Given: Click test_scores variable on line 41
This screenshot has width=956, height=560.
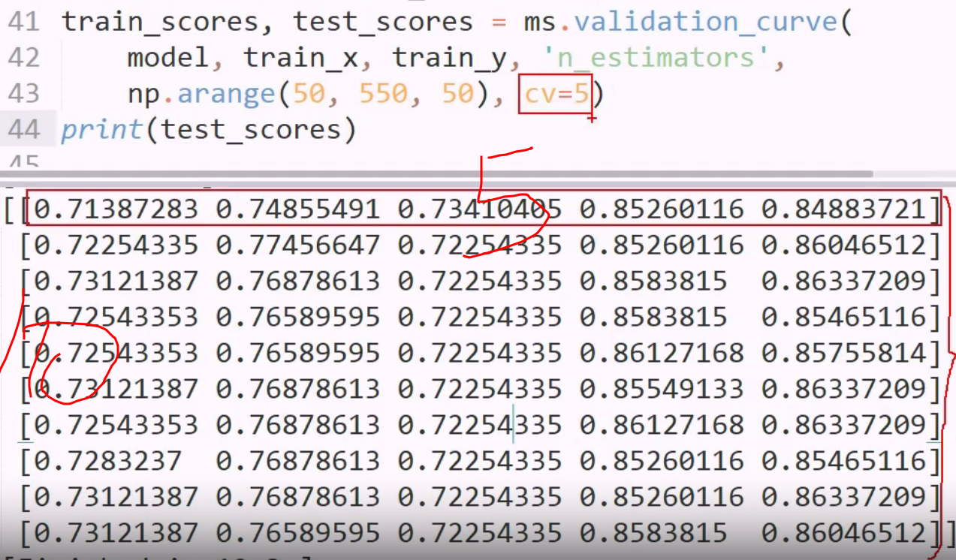Looking at the screenshot, I should tap(383, 22).
